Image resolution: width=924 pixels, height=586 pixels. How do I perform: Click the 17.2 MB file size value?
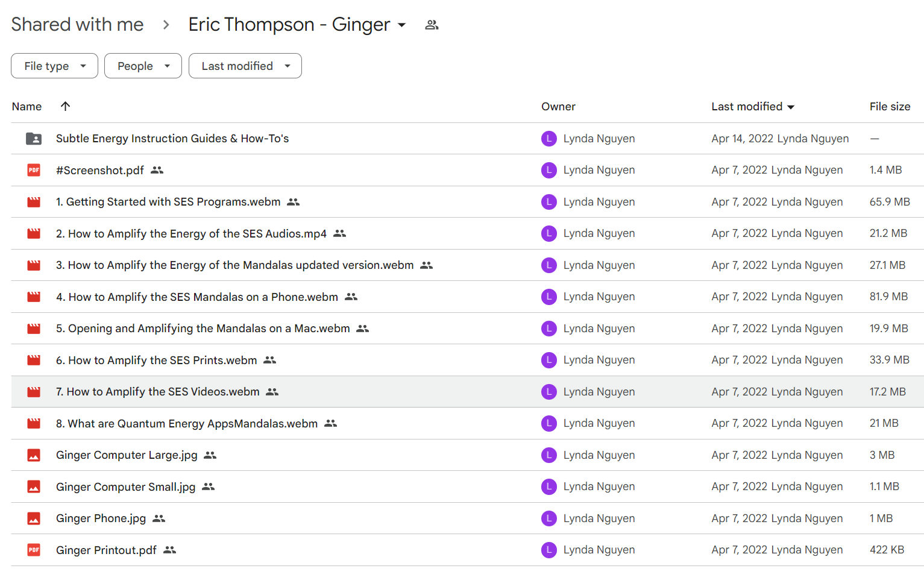coord(887,392)
